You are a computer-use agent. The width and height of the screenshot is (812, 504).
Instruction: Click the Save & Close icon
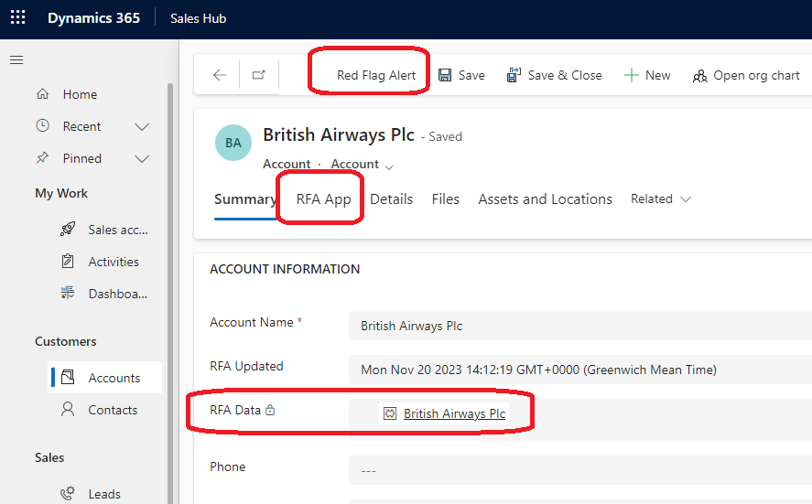[x=514, y=76]
